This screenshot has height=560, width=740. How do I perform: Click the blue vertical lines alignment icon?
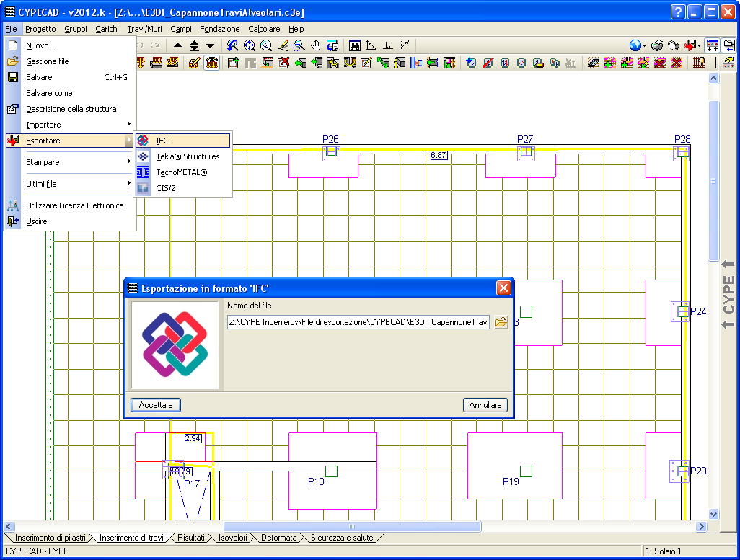point(416,63)
